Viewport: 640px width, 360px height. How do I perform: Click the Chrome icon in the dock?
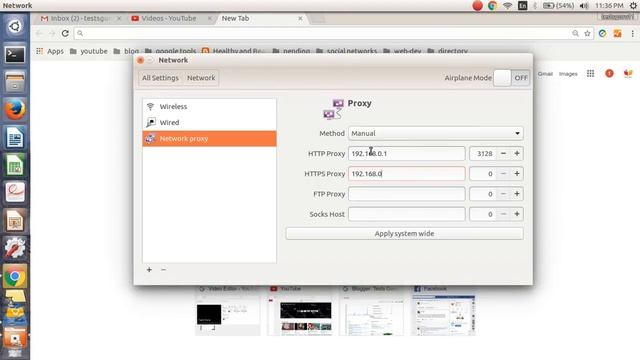(x=15, y=277)
